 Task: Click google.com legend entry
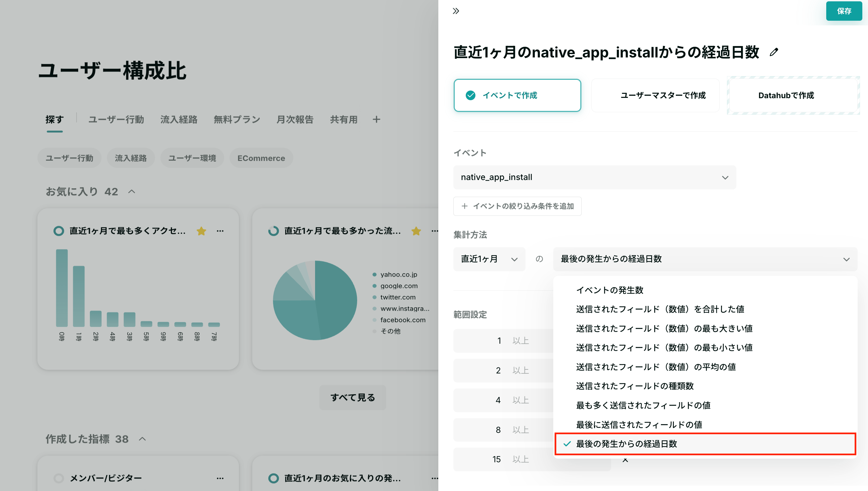point(395,286)
